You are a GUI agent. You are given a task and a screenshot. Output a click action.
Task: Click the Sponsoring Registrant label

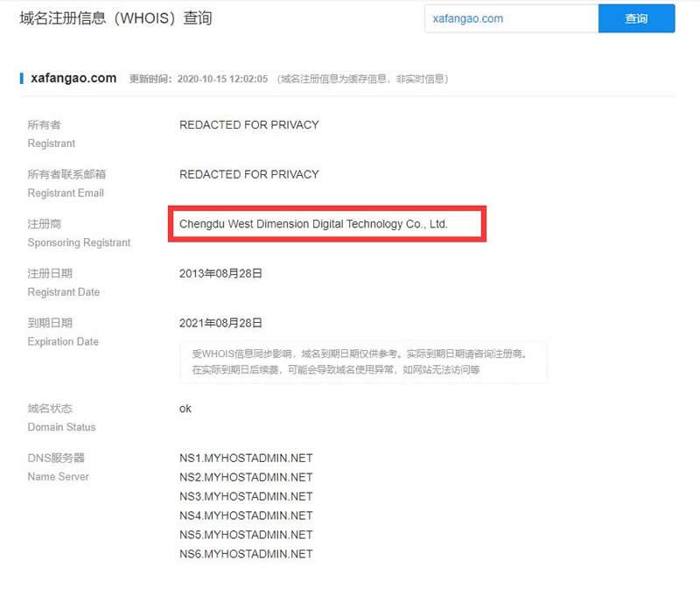(x=79, y=242)
